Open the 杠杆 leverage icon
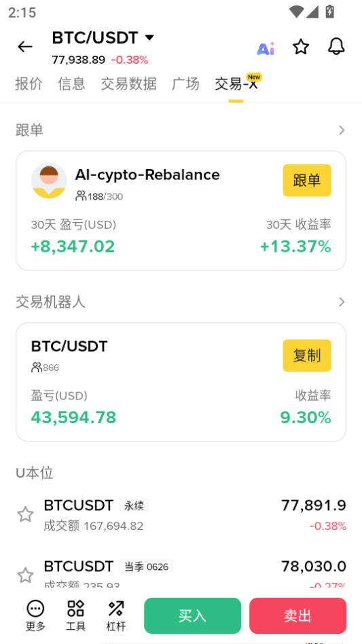This screenshot has height=644, width=362. 116,615
